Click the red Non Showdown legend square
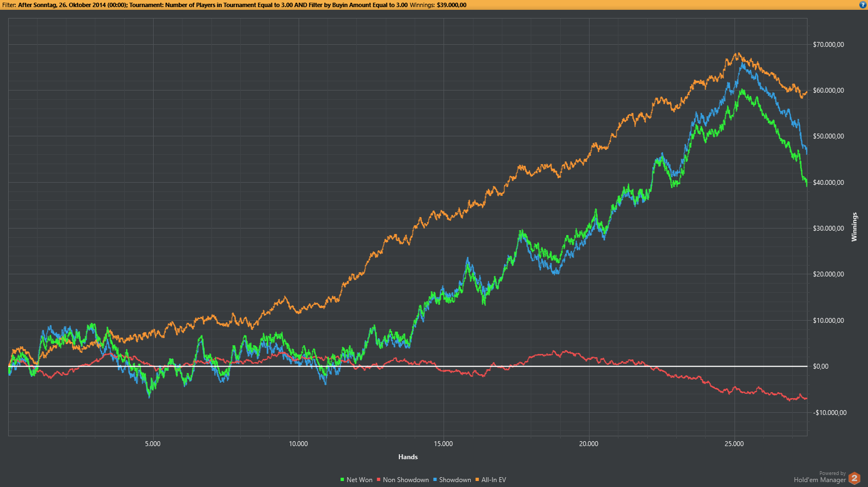The width and height of the screenshot is (868, 487). (x=379, y=480)
